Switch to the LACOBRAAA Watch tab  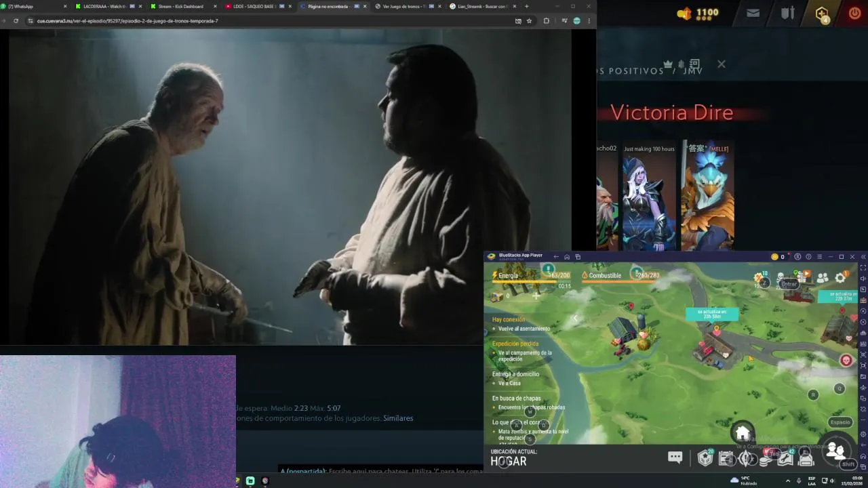[106, 6]
